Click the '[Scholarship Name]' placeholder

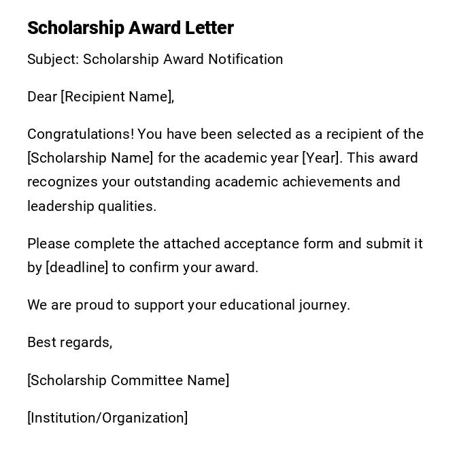pos(90,158)
